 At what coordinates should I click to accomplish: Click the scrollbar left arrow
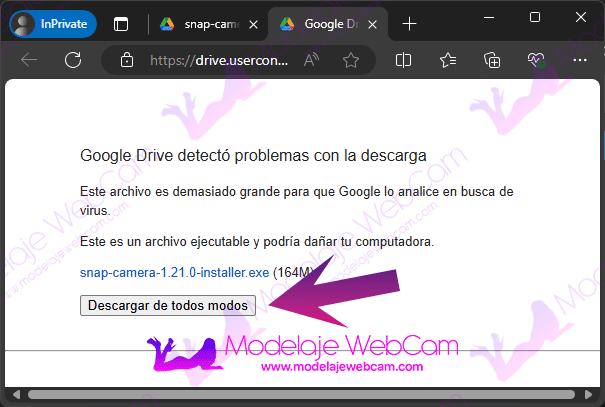pyautogui.click(x=16, y=394)
